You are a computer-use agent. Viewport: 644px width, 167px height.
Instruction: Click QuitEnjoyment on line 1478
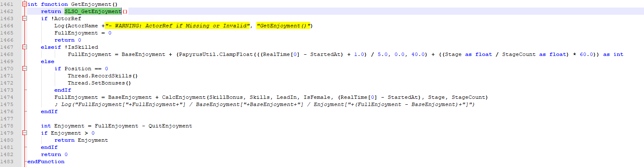(x=170, y=126)
